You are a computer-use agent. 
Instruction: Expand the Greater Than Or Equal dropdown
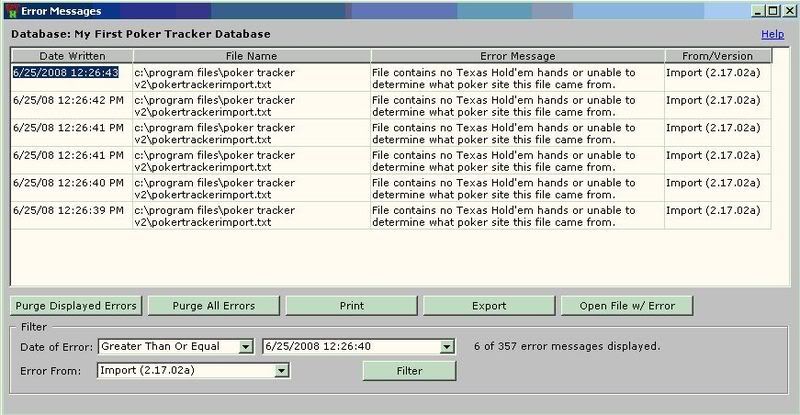pos(245,347)
